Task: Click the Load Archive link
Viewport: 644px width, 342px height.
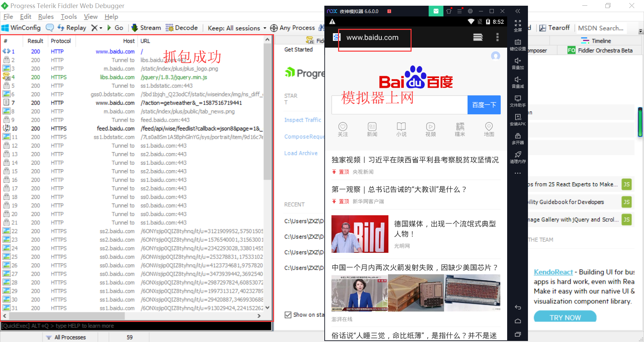Action: pos(301,153)
